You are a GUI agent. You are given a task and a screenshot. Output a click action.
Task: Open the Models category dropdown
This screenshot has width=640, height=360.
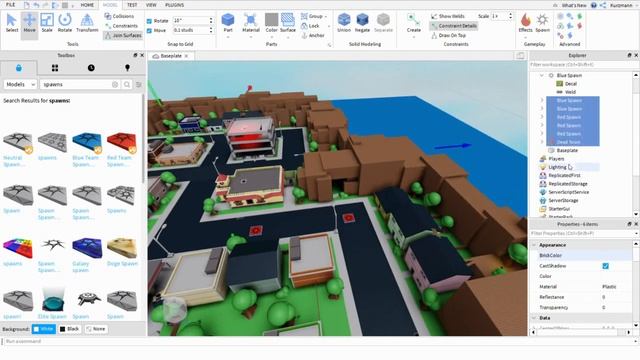(x=20, y=84)
